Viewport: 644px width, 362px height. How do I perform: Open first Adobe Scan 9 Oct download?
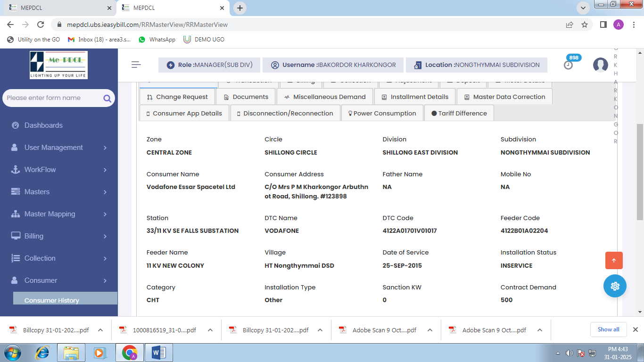click(x=378, y=330)
